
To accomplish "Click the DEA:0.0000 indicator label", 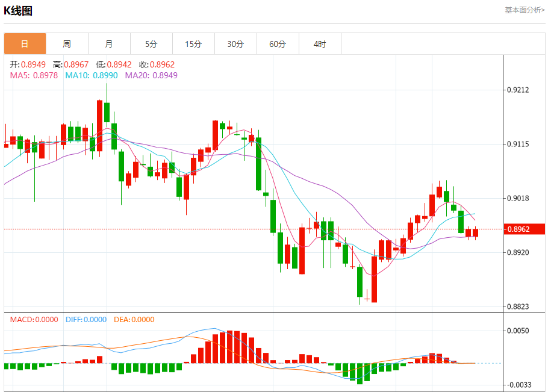I will (134, 320).
